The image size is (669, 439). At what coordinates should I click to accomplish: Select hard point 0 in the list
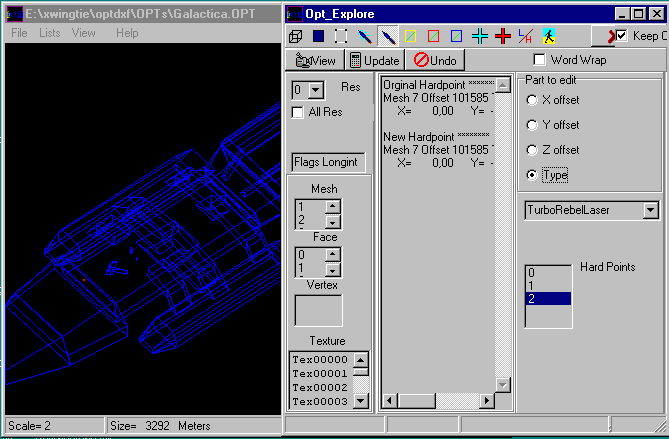point(548,273)
